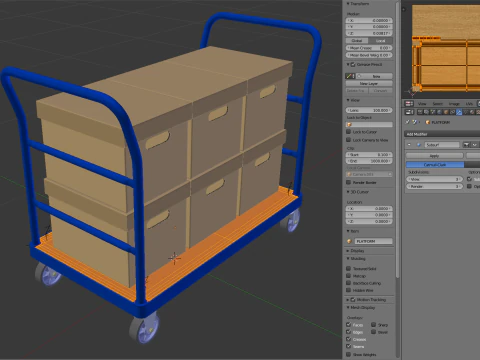The width and height of the screenshot is (480, 360).
Task: Collapse the Item panel
Action: click(x=348, y=231)
